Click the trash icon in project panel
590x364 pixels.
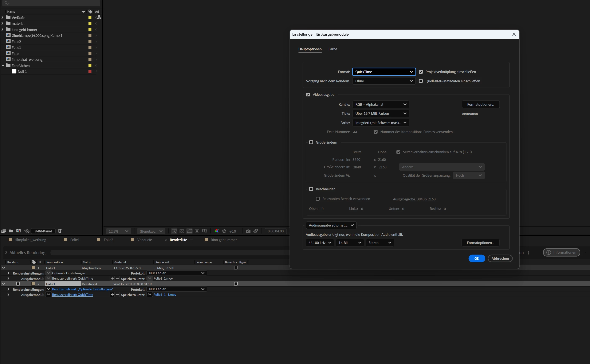[x=60, y=231]
